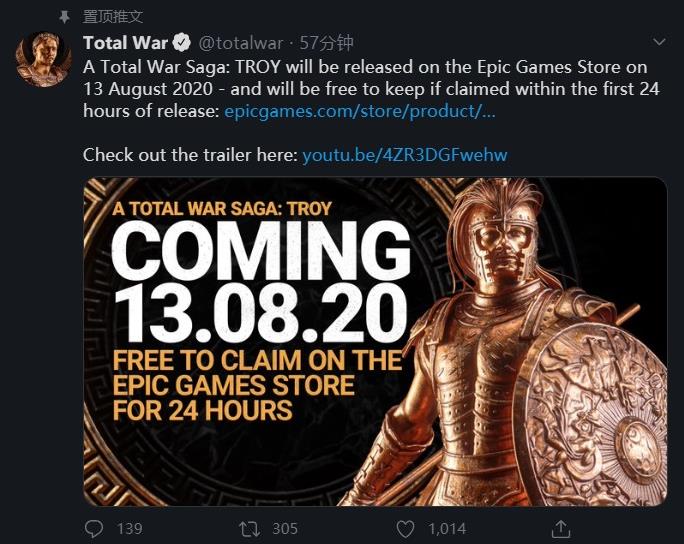Click the 置顶推文 pinned tweet label
684x544 pixels.
(x=113, y=16)
